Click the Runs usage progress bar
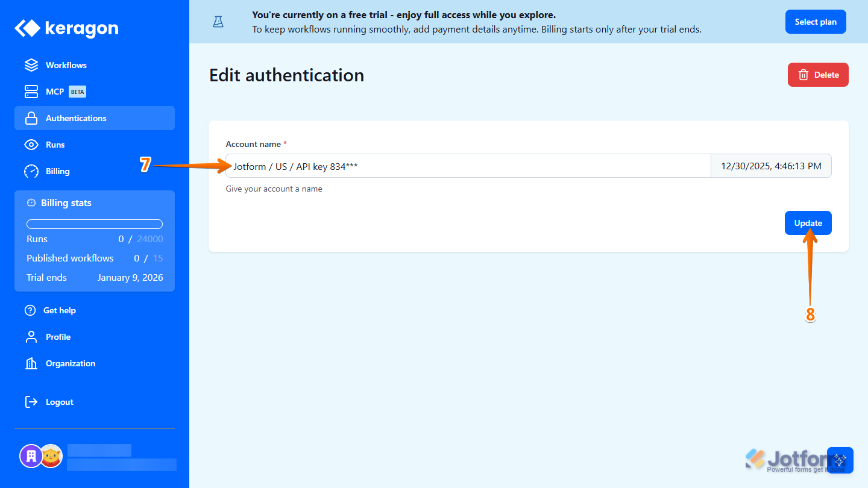The width and height of the screenshot is (868, 488). tap(94, 224)
